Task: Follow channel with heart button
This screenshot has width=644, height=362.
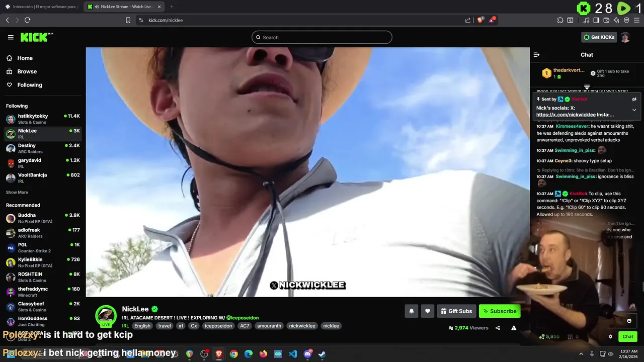Action: 428,311
